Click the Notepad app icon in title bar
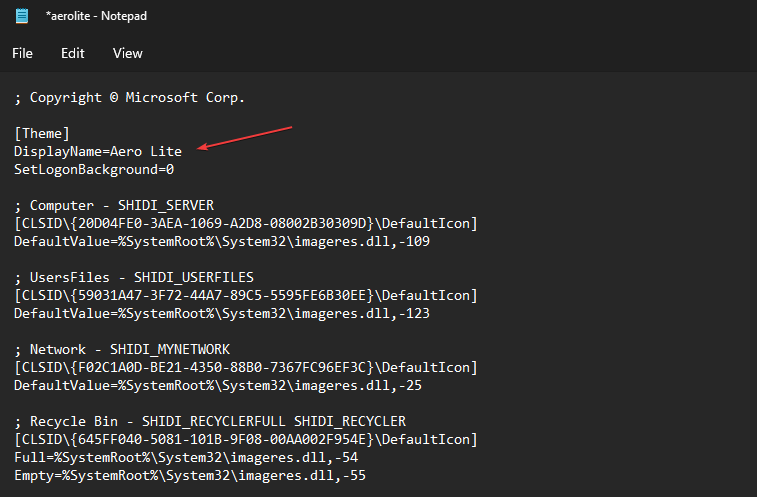 (x=22, y=16)
